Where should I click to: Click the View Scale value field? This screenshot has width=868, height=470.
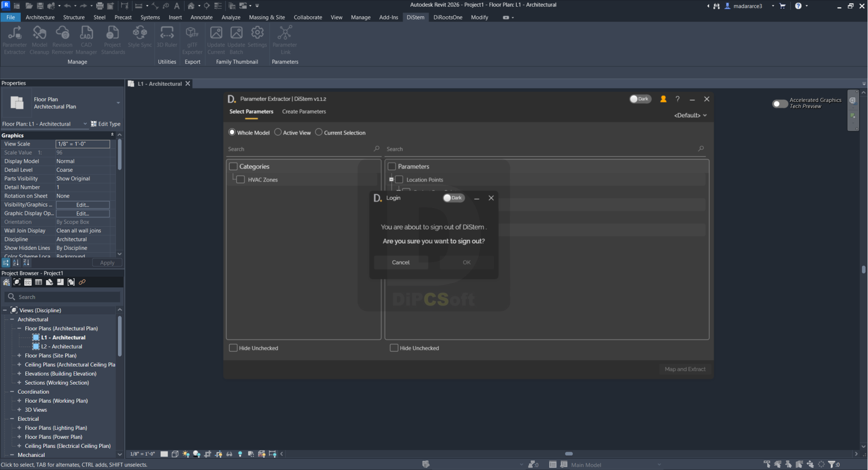[x=83, y=144]
